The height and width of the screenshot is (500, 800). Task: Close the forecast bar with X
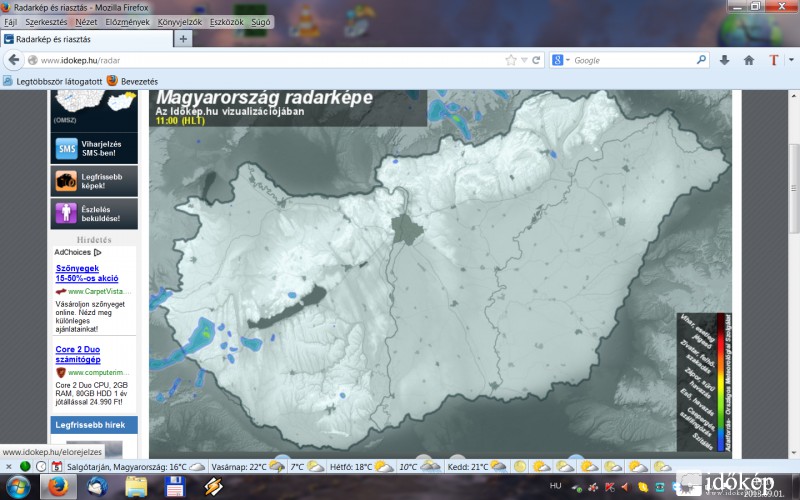[x=9, y=466]
